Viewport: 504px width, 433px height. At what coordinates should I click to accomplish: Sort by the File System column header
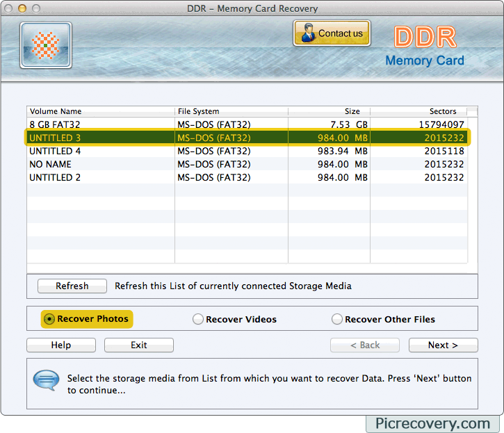click(231, 111)
